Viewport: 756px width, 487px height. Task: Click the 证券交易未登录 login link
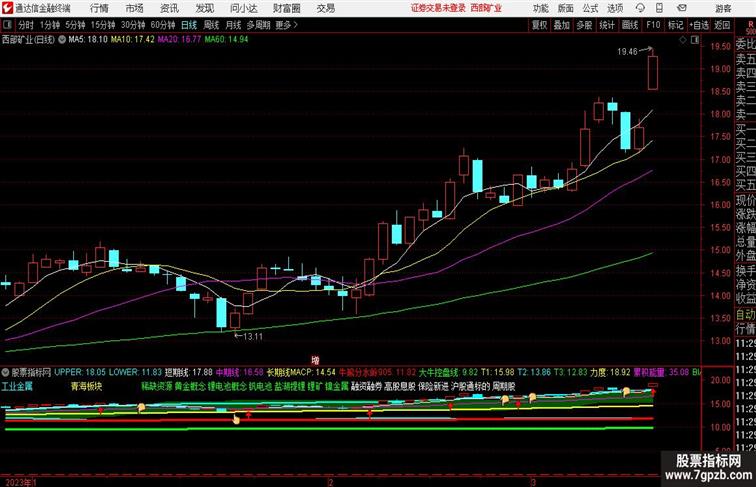(438, 8)
